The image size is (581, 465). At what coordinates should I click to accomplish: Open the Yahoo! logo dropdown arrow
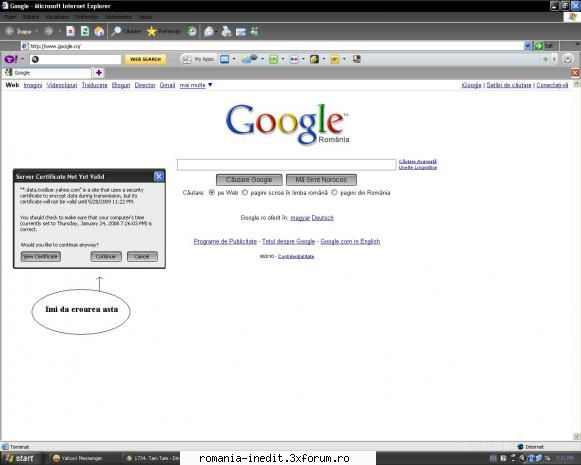pos(22,59)
